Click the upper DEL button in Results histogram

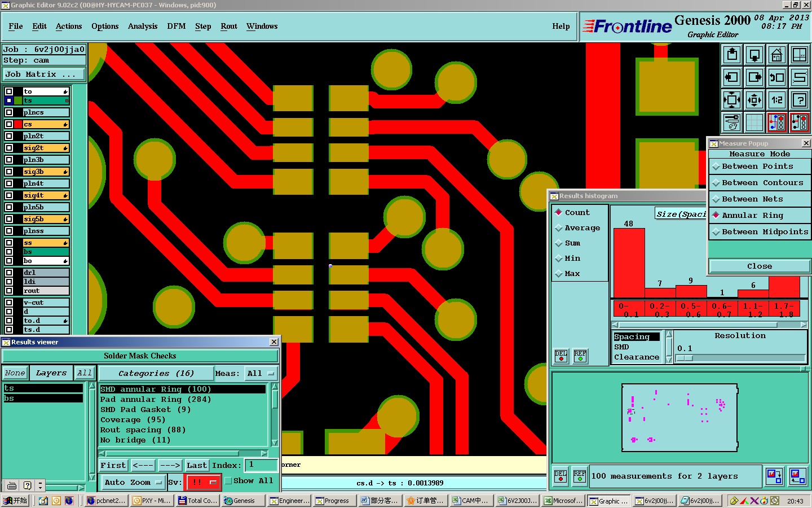[561, 356]
